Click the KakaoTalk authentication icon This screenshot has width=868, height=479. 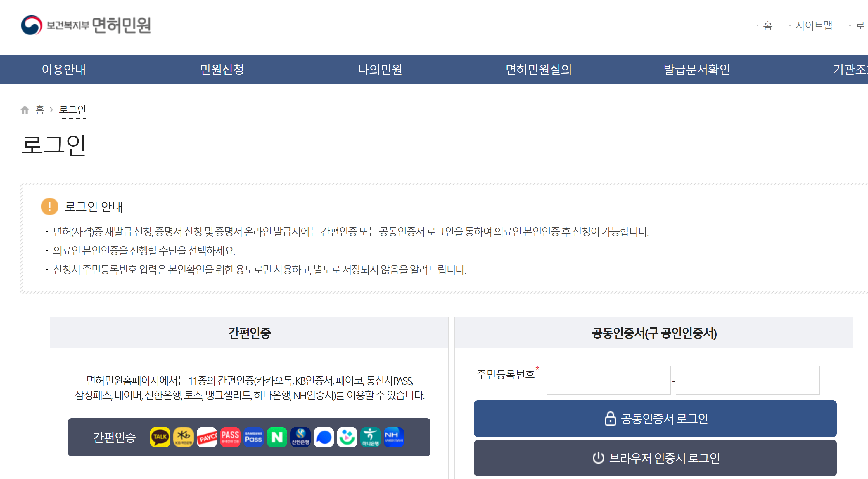coord(160,437)
